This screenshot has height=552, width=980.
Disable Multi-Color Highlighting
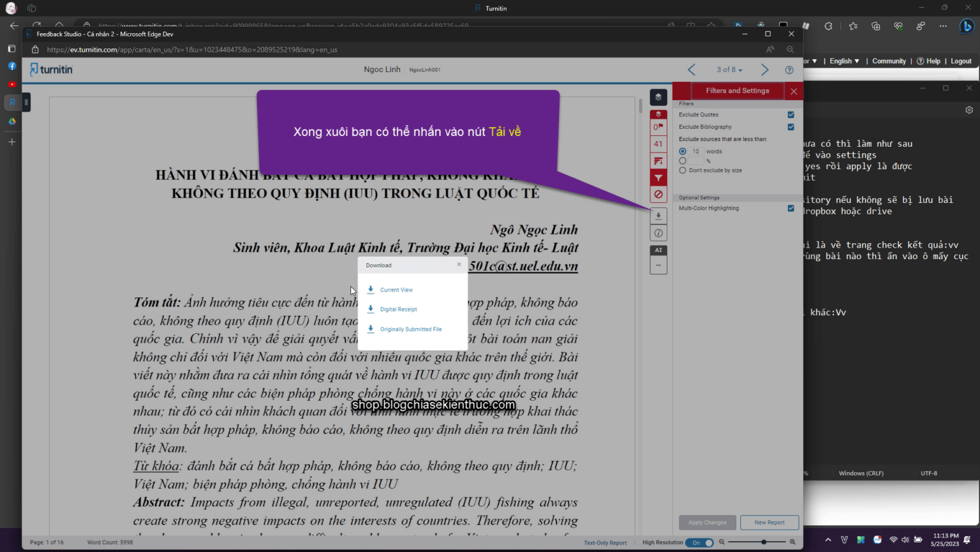(791, 208)
